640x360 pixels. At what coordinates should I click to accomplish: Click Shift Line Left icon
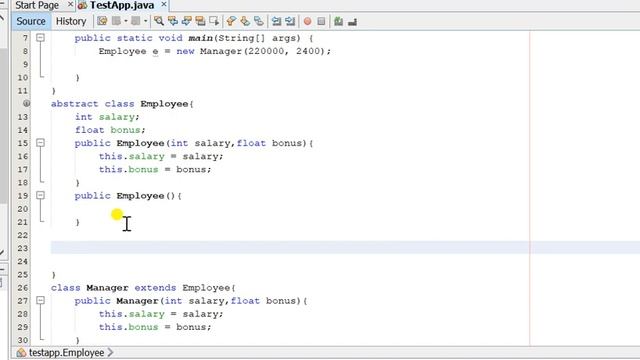[x=276, y=21]
